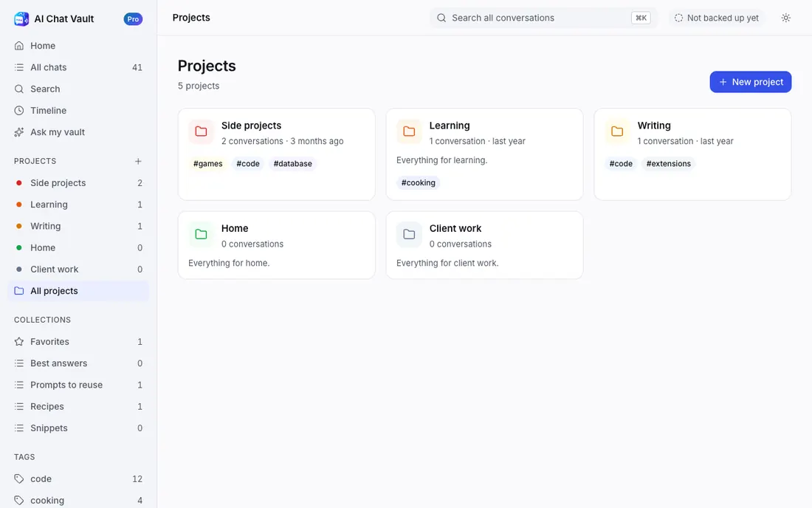Click the #cooking tag on Learning card

point(419,183)
